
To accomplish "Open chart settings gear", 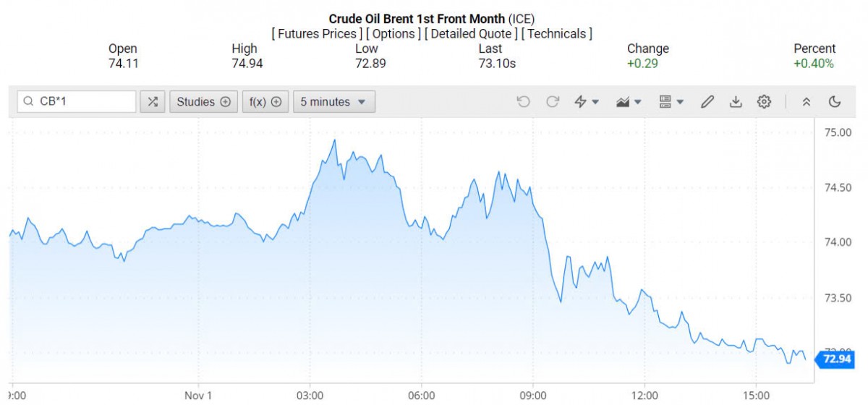I will 764,102.
